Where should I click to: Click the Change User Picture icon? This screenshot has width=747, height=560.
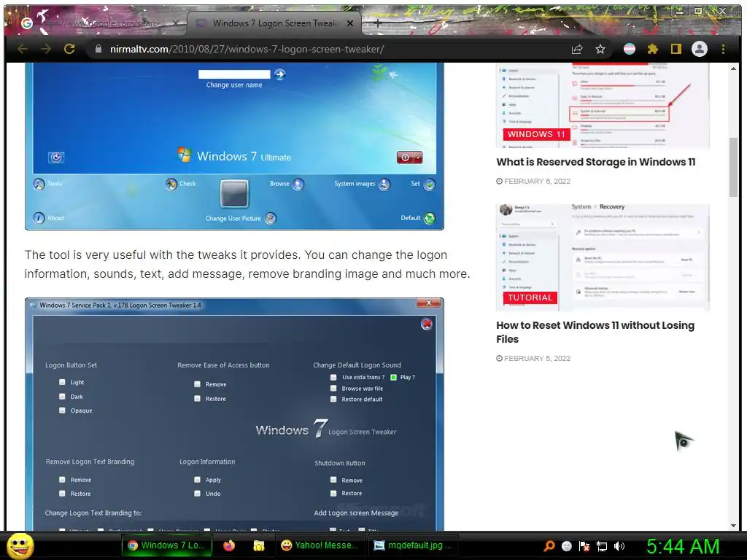click(x=271, y=218)
